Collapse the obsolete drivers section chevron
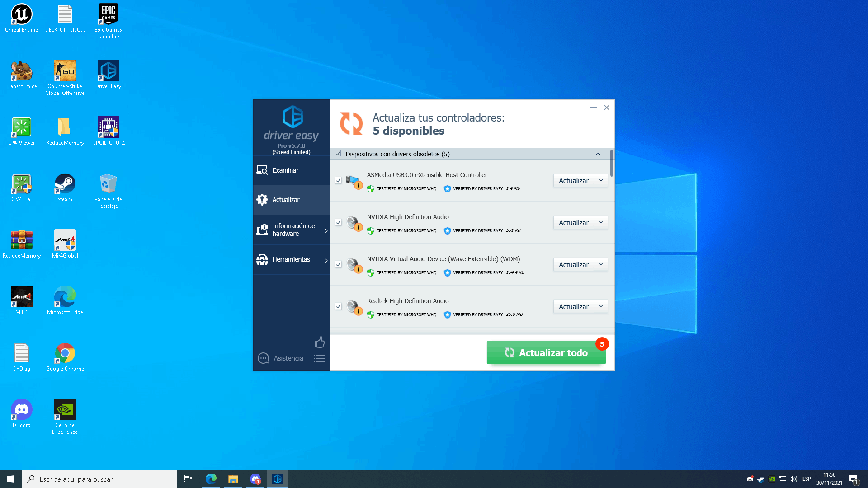Image resolution: width=868 pixels, height=488 pixels. [x=598, y=154]
